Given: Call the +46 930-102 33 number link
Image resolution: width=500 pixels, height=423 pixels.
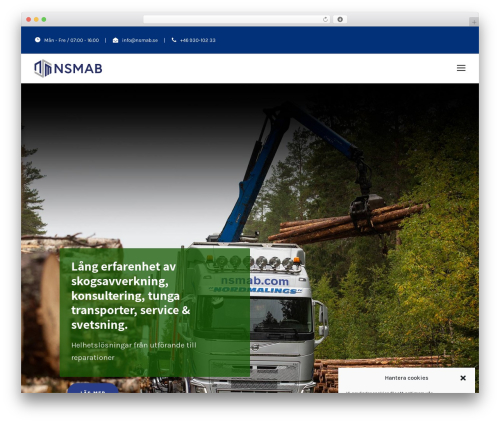Looking at the screenshot, I should (x=198, y=40).
